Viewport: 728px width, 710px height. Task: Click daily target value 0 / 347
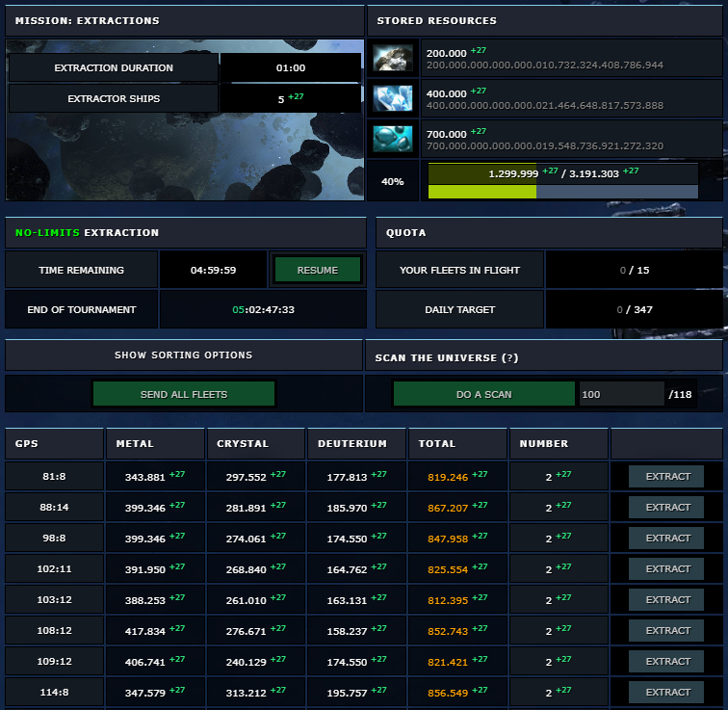(x=635, y=309)
